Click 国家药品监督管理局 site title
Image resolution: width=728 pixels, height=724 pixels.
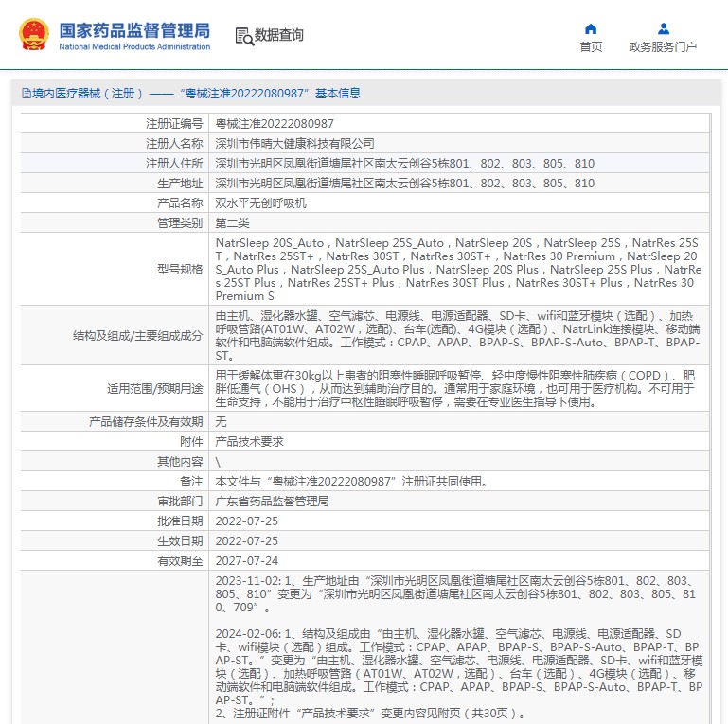tap(134, 30)
